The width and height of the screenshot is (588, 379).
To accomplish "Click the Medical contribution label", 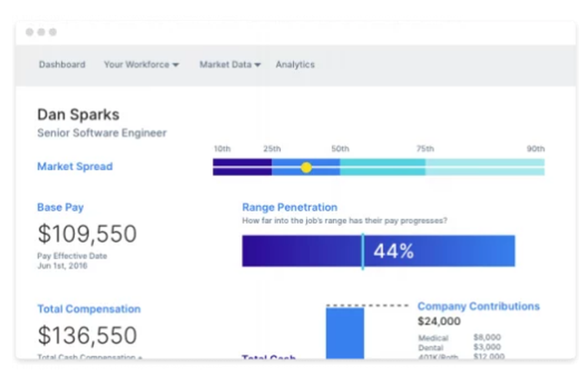I will (433, 338).
